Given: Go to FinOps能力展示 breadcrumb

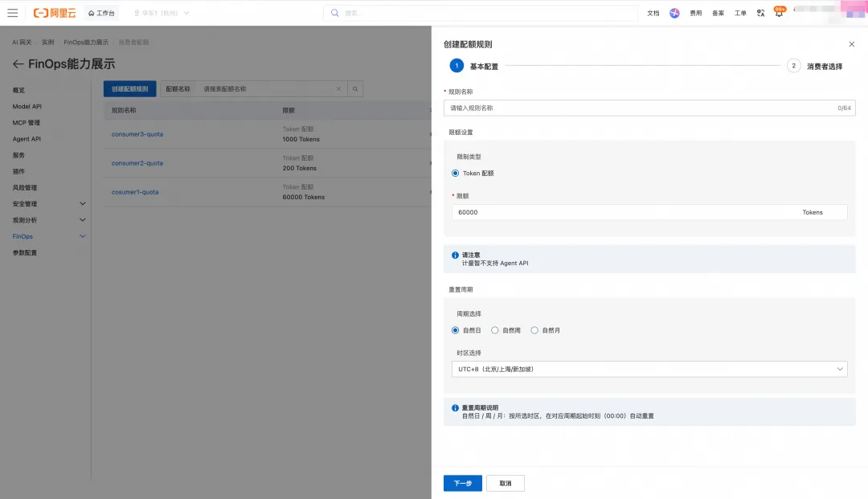Looking at the screenshot, I should point(86,42).
